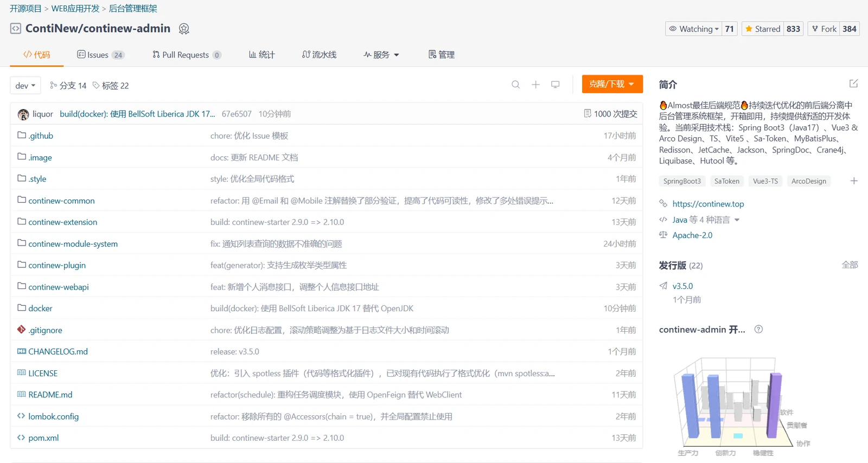Click the badge icon next to repository title

click(184, 29)
